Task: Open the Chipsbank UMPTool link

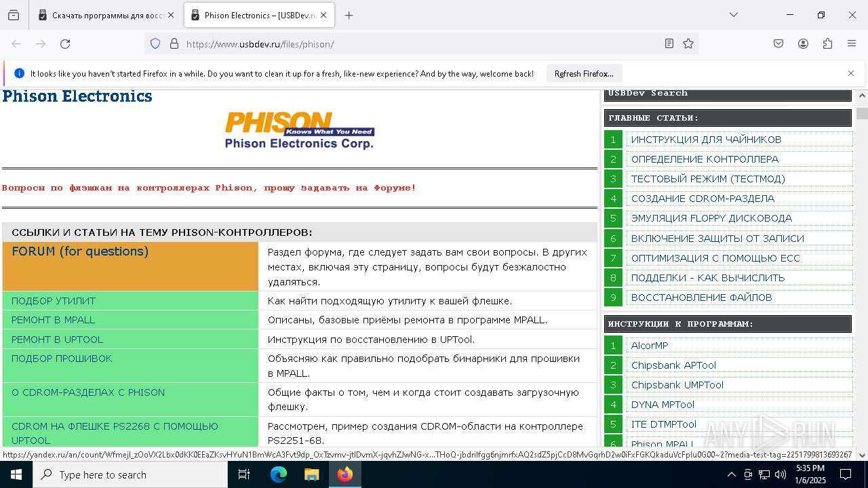Action: point(677,385)
